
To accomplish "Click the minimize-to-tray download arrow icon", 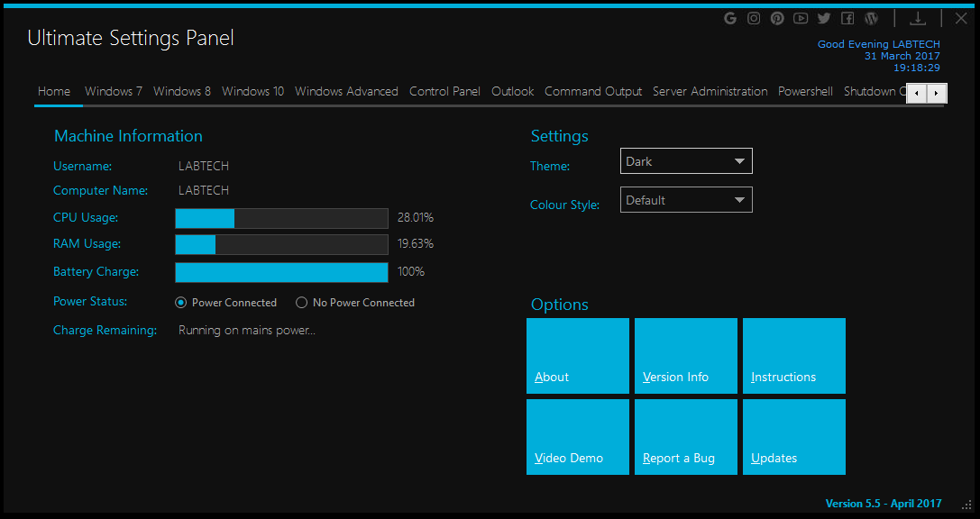I will click(918, 18).
